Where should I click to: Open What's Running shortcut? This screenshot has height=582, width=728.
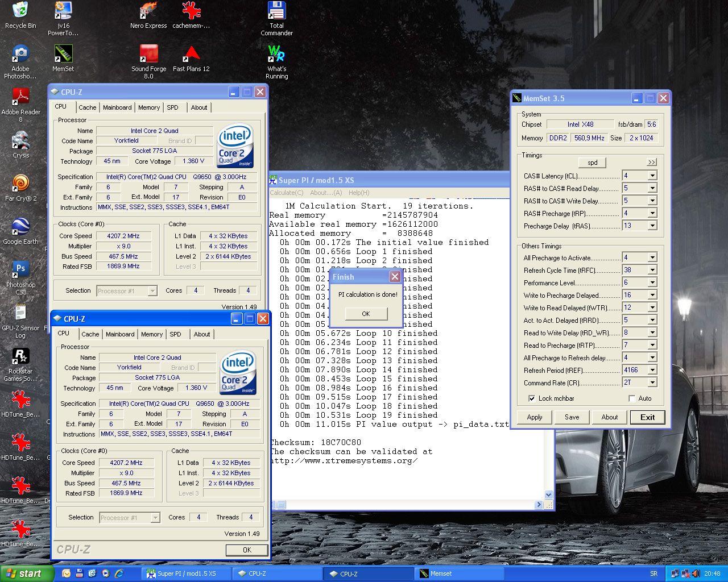[x=276, y=62]
